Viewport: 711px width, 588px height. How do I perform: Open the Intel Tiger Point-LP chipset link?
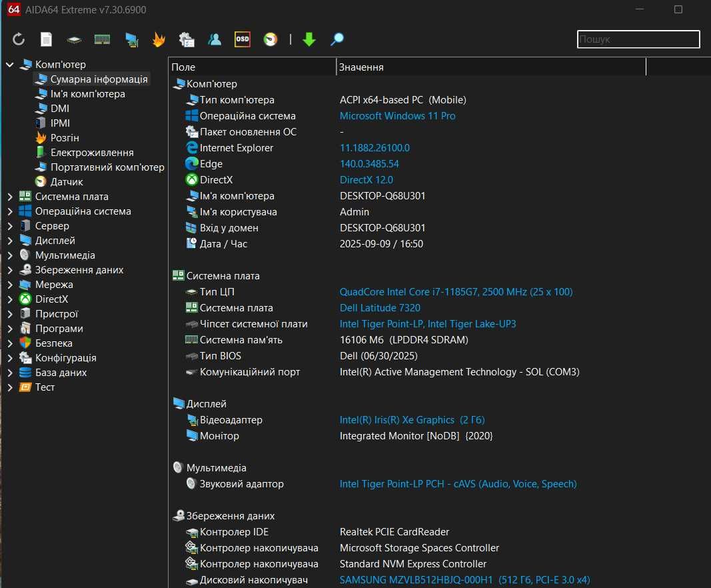428,323
